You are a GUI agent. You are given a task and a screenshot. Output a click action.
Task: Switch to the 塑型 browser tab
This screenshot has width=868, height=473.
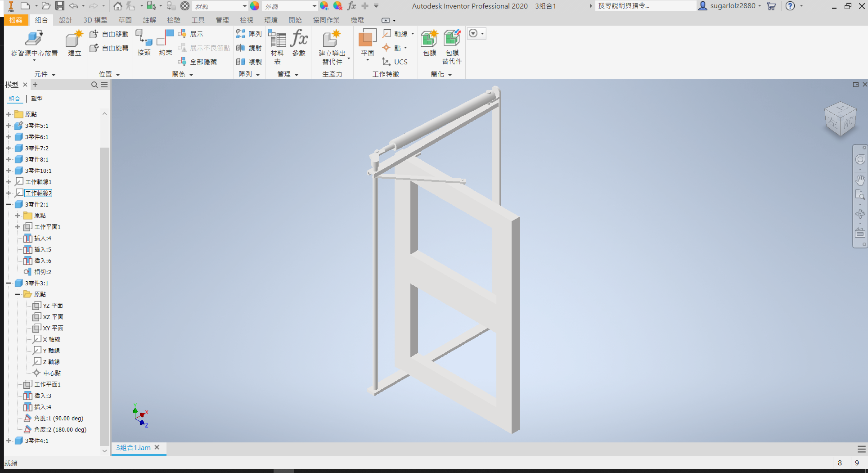[37, 99]
